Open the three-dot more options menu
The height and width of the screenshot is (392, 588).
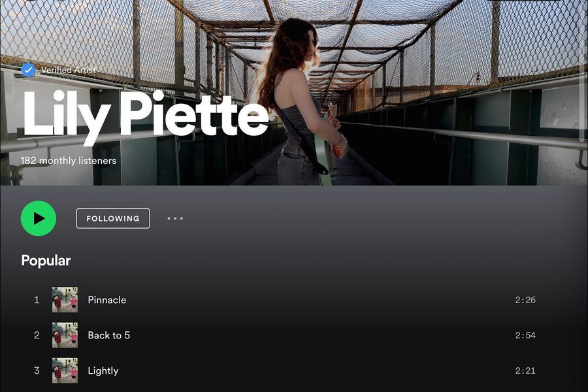pos(175,218)
